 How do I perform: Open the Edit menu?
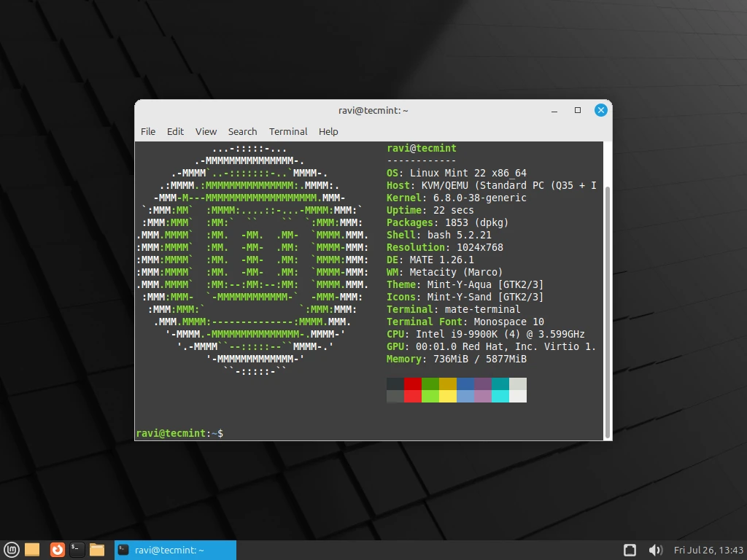click(175, 131)
